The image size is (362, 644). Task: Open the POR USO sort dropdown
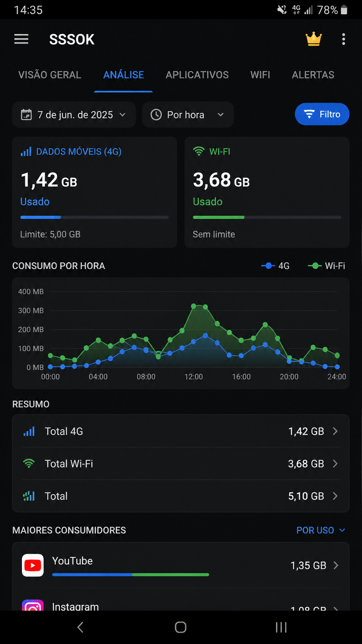(321, 530)
